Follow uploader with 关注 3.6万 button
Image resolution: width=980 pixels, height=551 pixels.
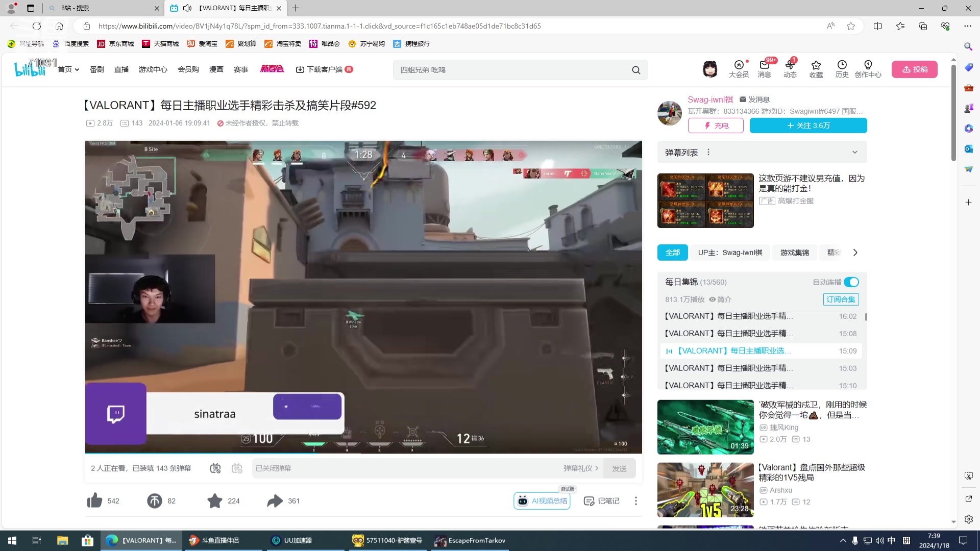point(808,126)
